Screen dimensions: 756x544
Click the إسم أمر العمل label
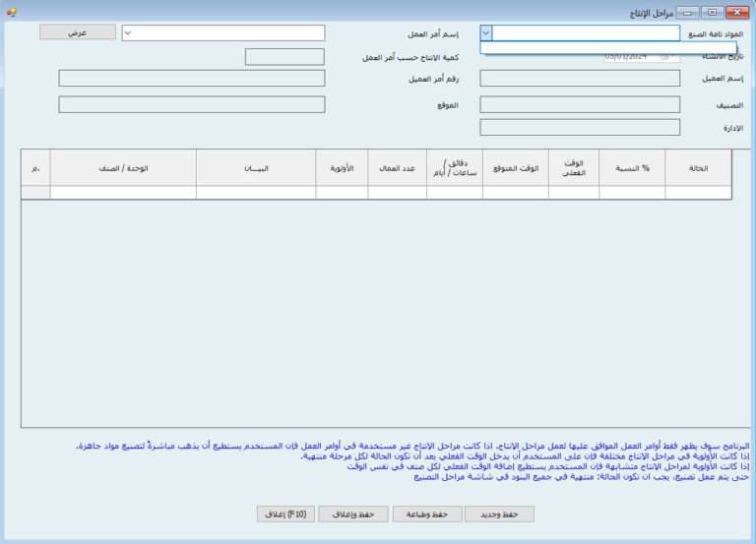pos(433,34)
